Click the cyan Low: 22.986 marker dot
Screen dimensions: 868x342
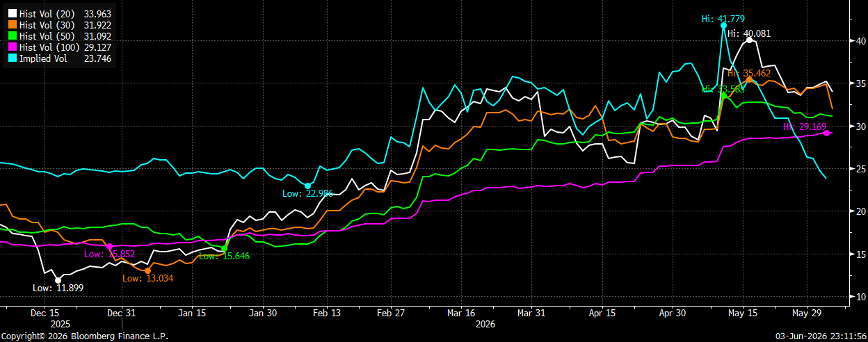click(307, 186)
